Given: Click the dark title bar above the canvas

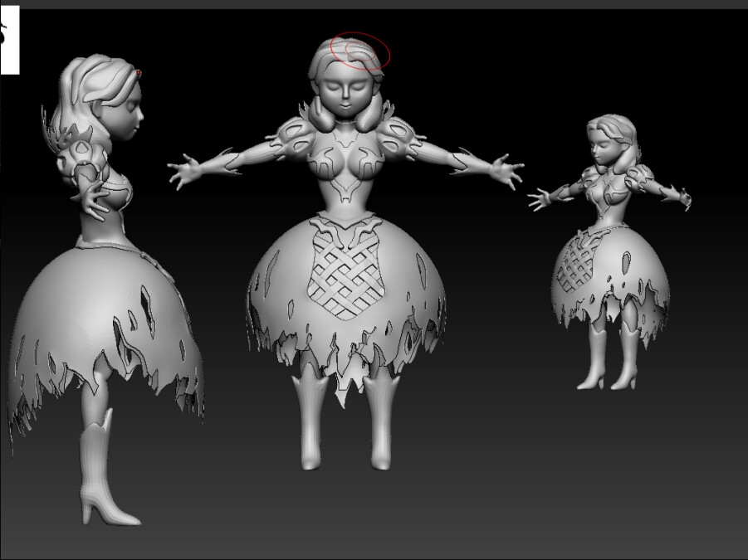Looking at the screenshot, I should point(374,3).
